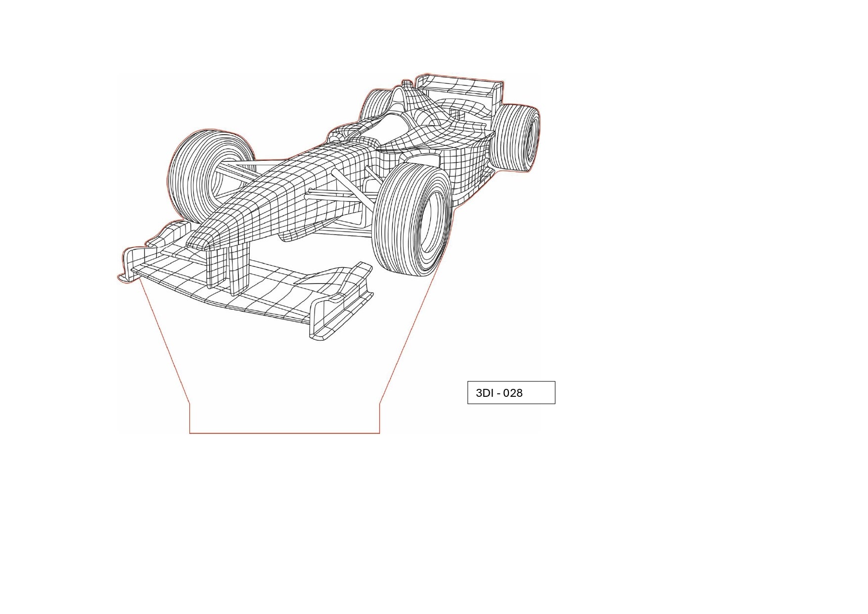Select the empty right side of the label box

point(540,393)
